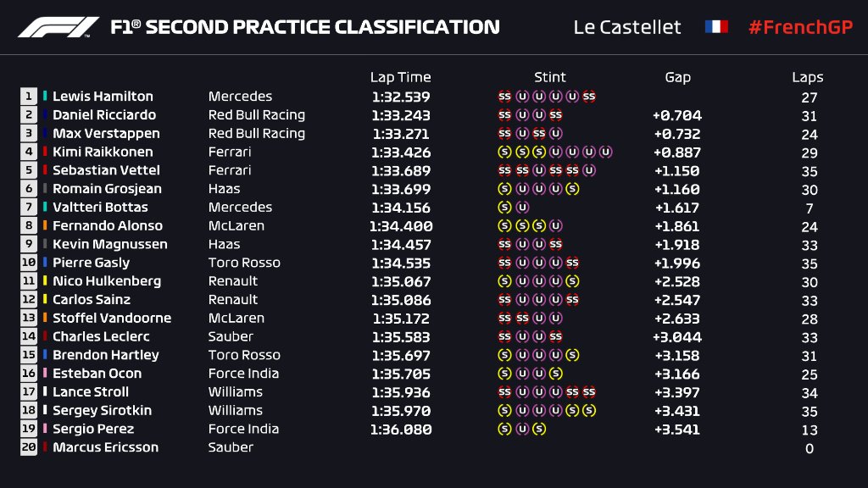868x488 pixels.
Task: Click the F1 logo in the header
Action: pyautogui.click(x=58, y=27)
